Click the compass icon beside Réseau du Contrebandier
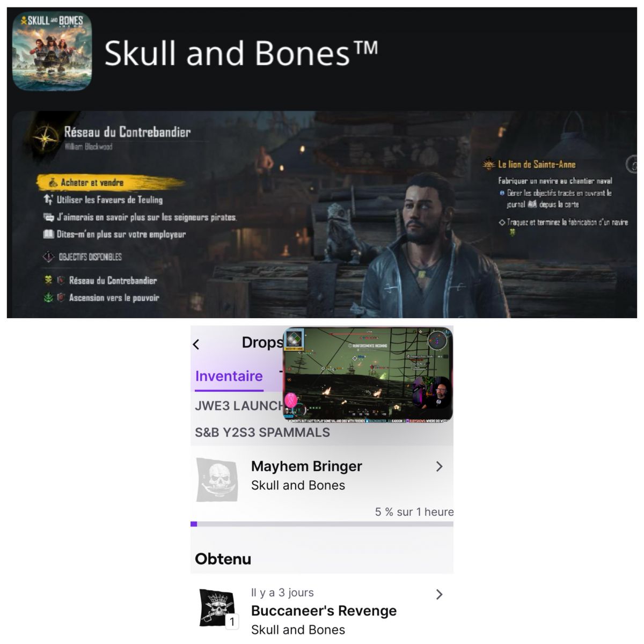 (46, 136)
